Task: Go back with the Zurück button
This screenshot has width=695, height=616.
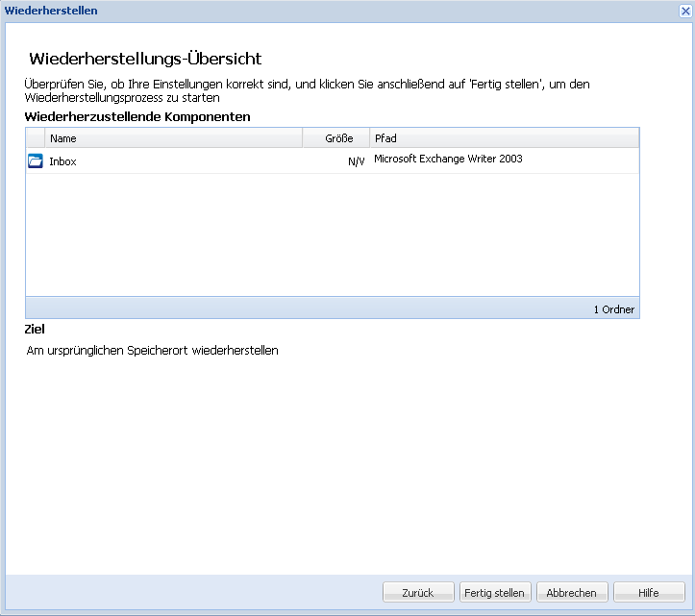Action: [x=418, y=593]
